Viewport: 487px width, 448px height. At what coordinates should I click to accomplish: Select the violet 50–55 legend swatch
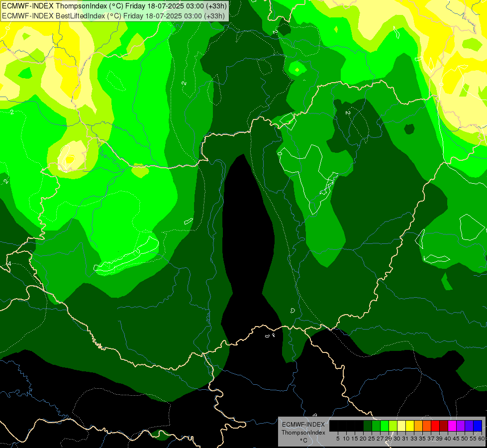click(x=469, y=426)
